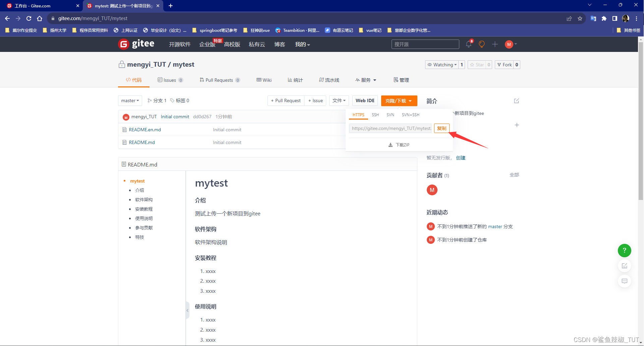This screenshot has height=346, width=644.
Task: Click the contributor avatar M
Action: tap(432, 190)
